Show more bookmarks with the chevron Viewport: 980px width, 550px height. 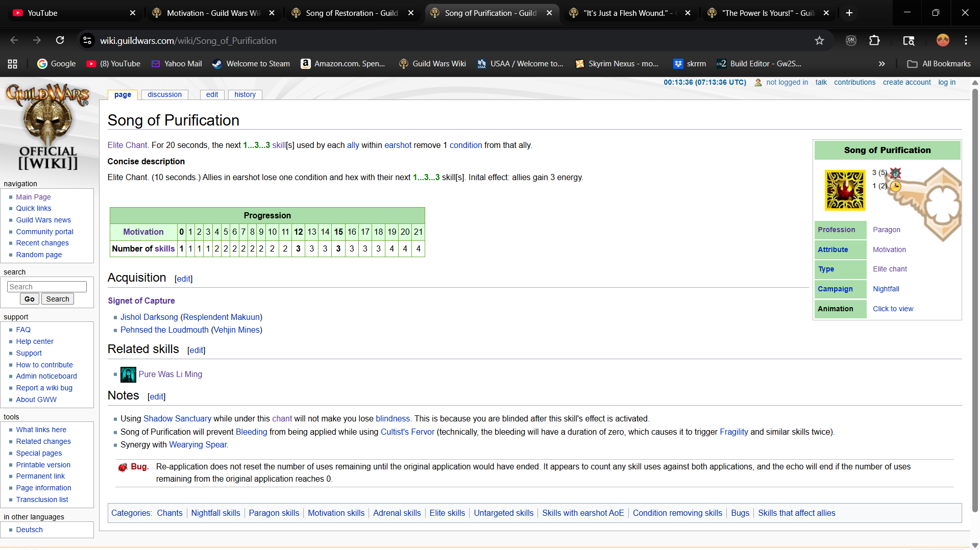pyautogui.click(x=881, y=64)
